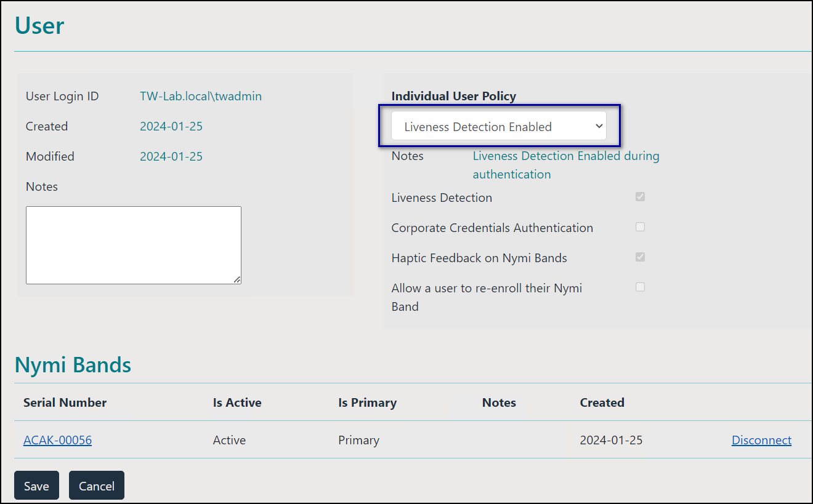Click the Created column header in Nymi Bands
The height and width of the screenshot is (504, 813).
click(x=602, y=402)
